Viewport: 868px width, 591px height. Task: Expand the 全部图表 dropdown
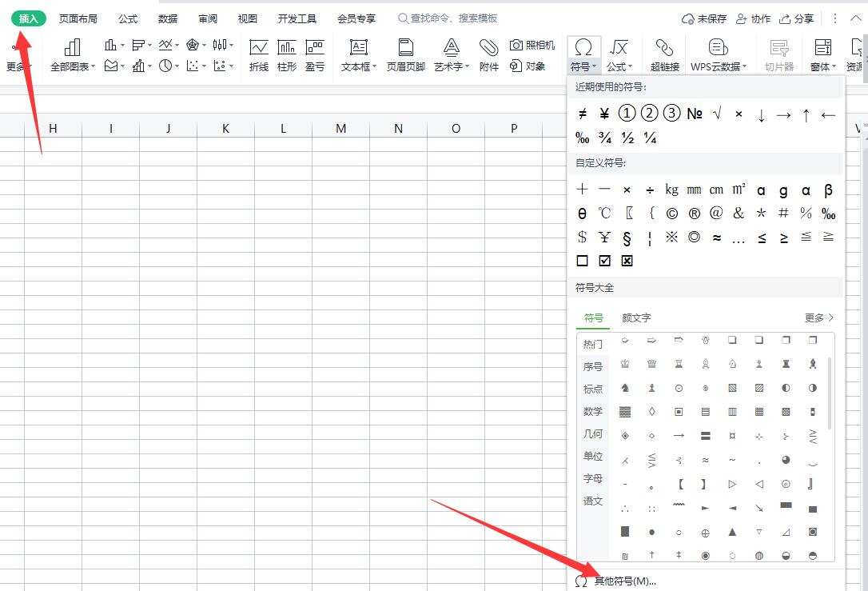coord(73,67)
